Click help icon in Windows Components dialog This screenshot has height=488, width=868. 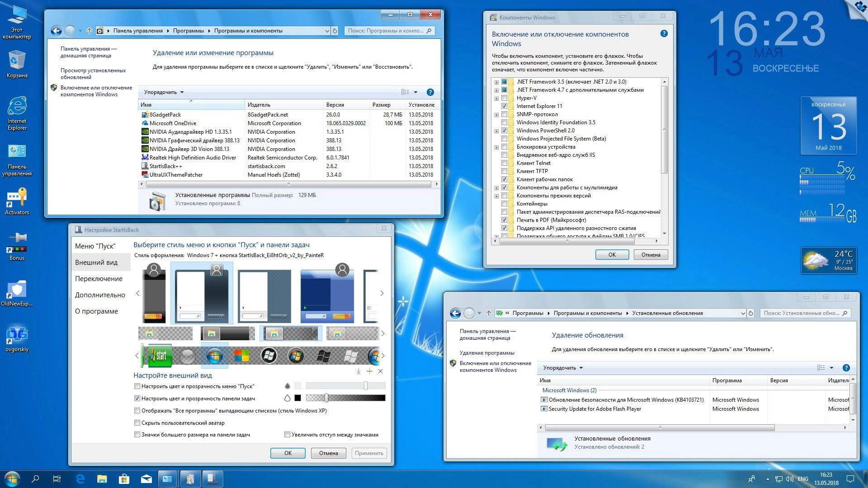(x=664, y=33)
